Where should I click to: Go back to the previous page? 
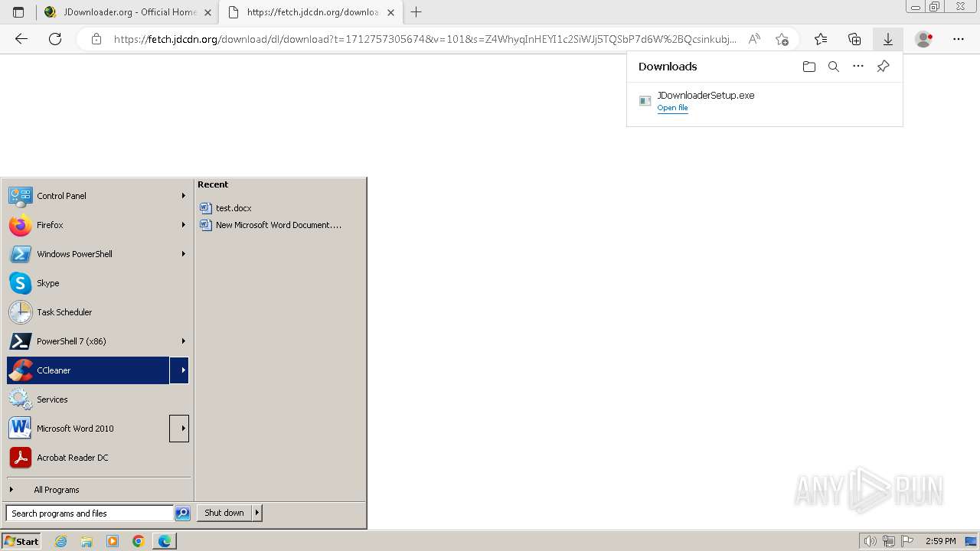click(21, 39)
